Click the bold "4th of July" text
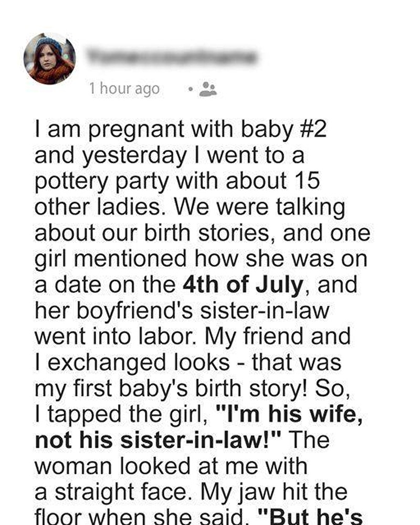This screenshot has height=525, width=420. [243, 285]
